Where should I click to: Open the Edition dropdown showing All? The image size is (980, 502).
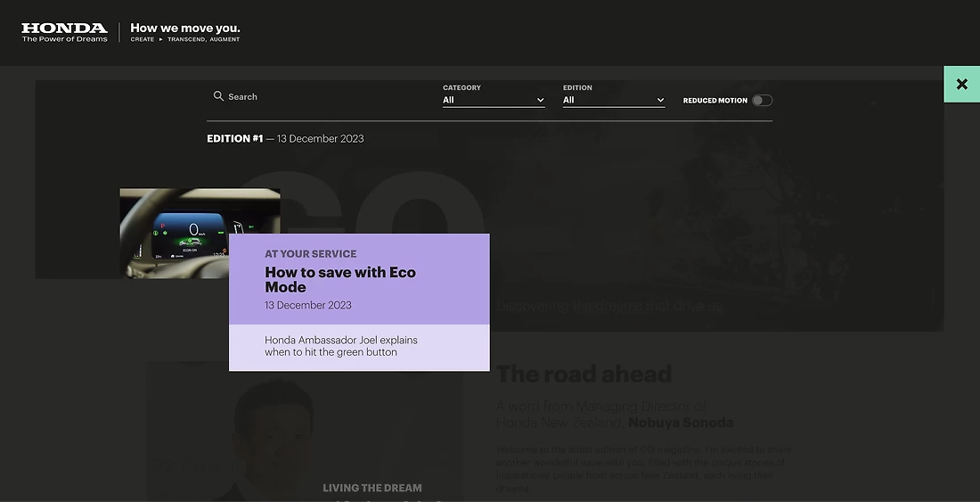click(612, 100)
